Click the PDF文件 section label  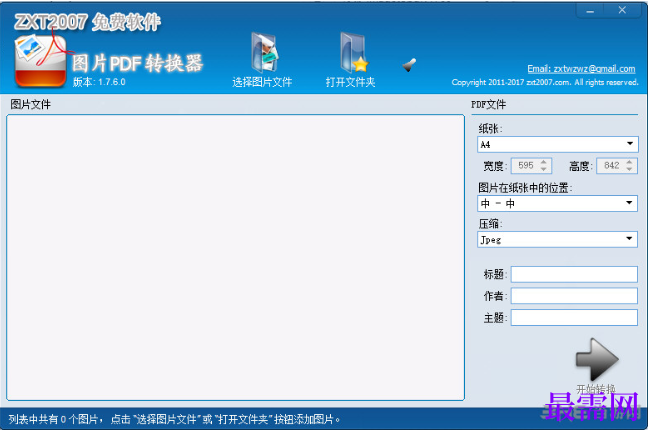click(489, 104)
